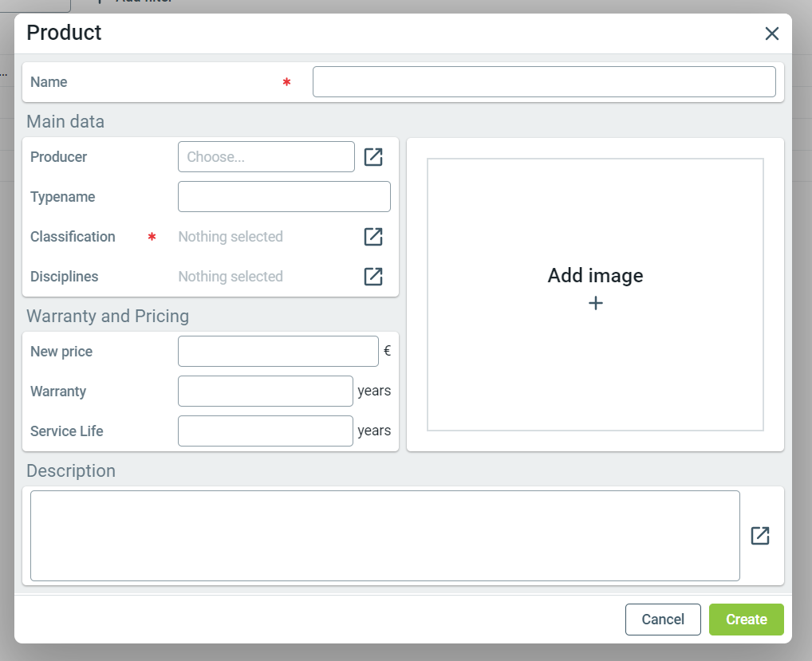Open the Producer Choose... dropdown
Viewport: 812px width, 661px height.
266,157
